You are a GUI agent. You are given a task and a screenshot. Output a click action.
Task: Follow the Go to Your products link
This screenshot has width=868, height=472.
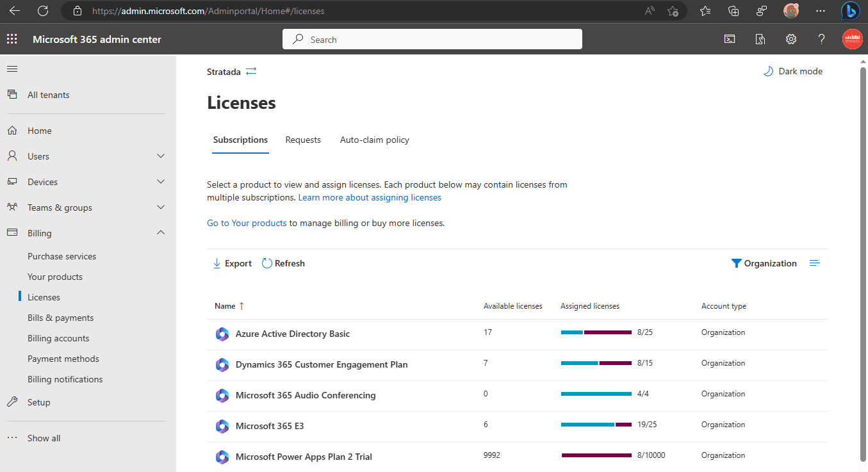click(x=247, y=223)
